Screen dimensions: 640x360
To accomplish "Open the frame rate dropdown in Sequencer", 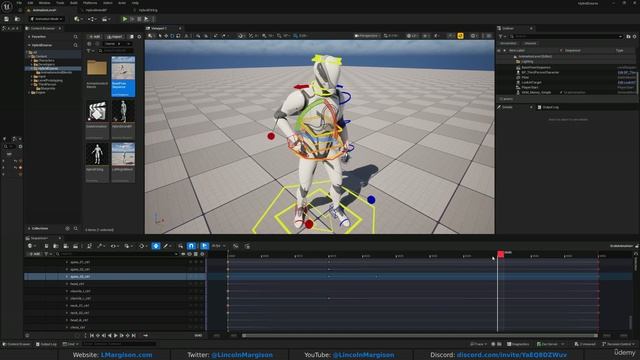I will (218, 246).
